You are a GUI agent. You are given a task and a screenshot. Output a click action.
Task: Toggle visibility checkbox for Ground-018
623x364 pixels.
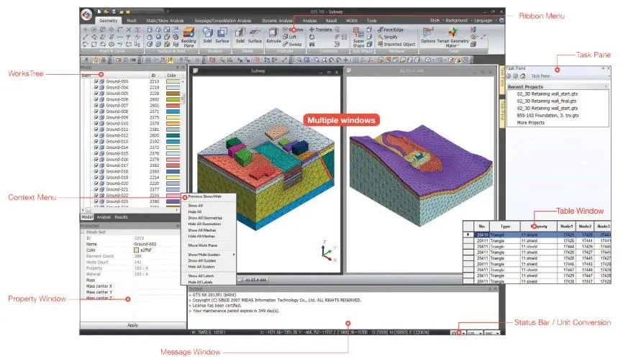[96, 171]
